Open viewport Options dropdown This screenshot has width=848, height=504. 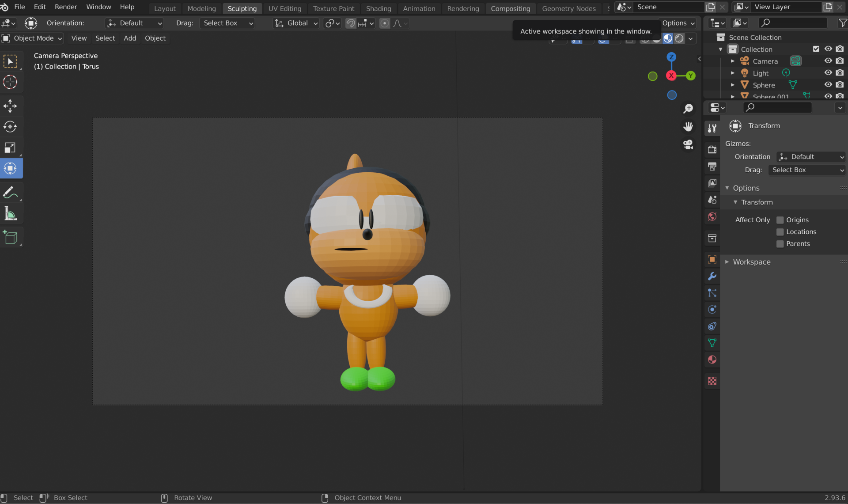(678, 23)
